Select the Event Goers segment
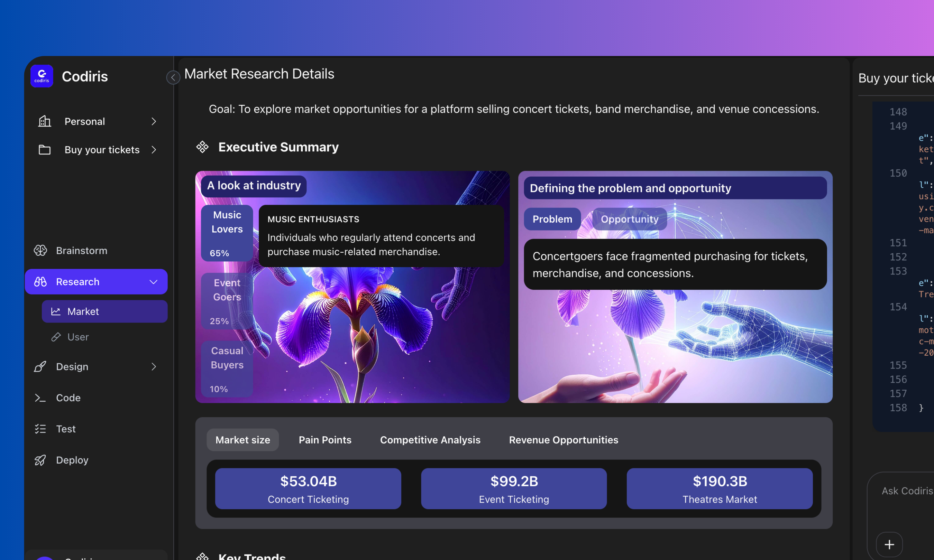Screen dimensions: 934x560 coord(227,301)
